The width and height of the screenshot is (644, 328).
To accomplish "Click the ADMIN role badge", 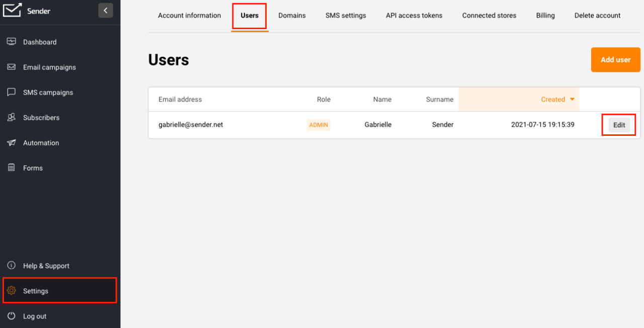I will 318,124.
